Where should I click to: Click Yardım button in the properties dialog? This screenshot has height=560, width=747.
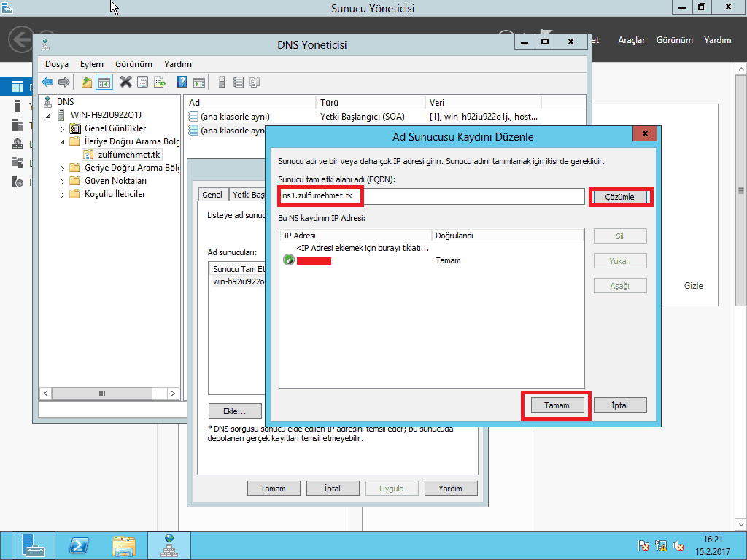point(451,489)
